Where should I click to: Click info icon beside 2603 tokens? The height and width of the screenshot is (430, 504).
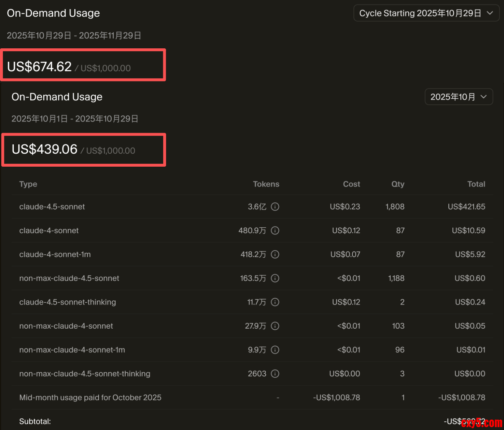click(275, 374)
